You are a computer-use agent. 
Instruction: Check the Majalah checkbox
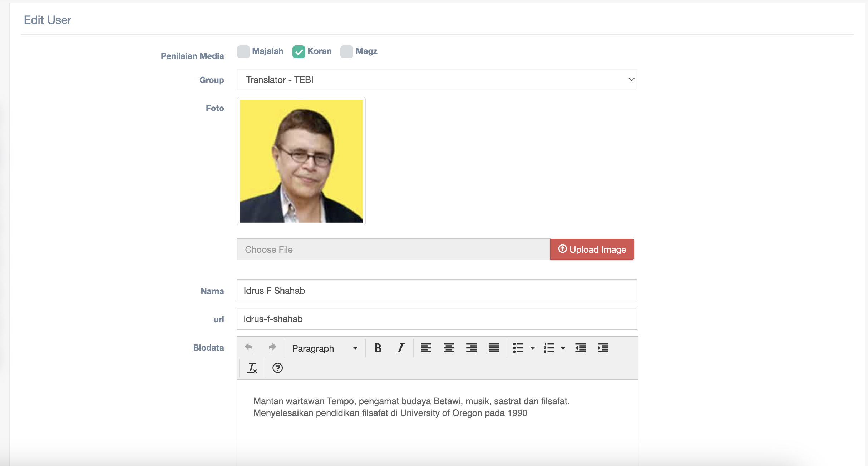click(x=243, y=52)
